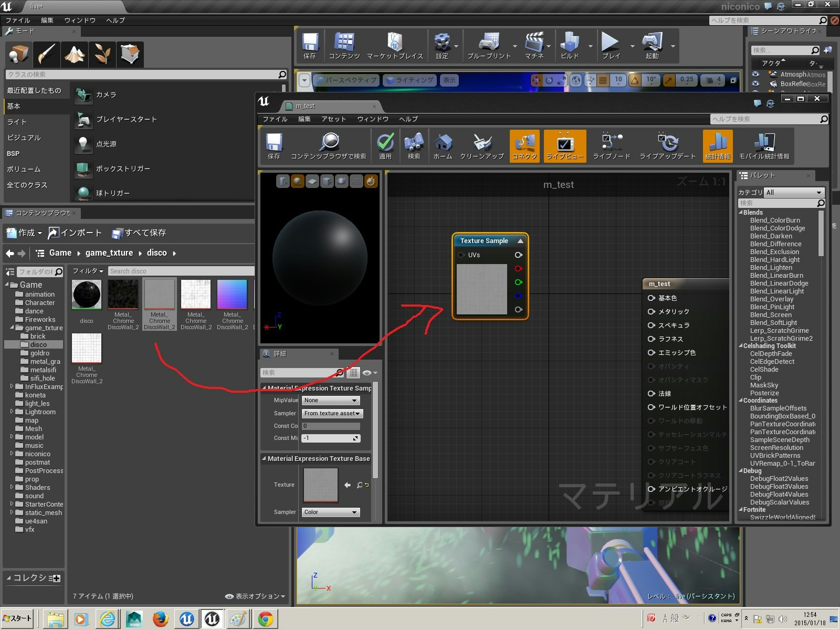Open the Asset (アセット) menu in material editor

pyautogui.click(x=334, y=119)
